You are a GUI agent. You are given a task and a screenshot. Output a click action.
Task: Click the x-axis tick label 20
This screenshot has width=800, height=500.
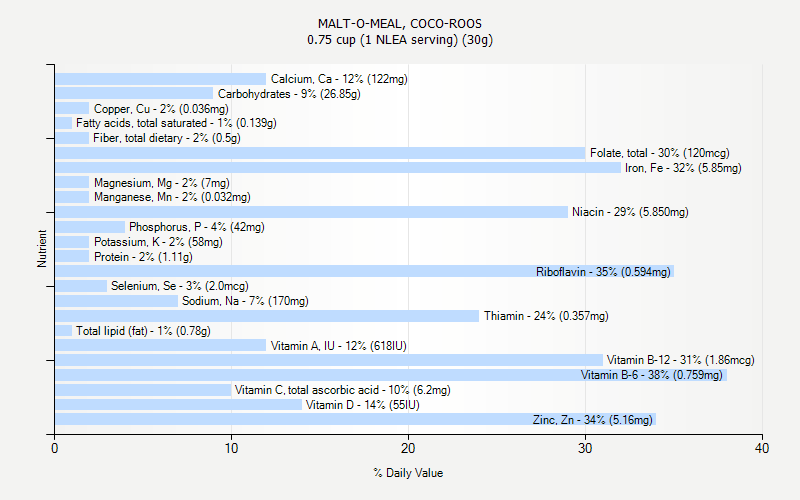[408, 448]
